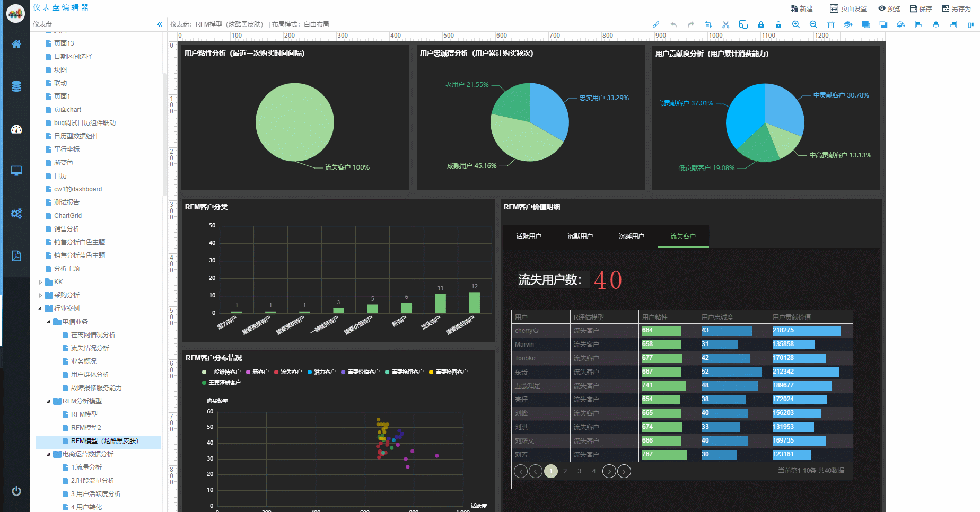The width and height of the screenshot is (980, 512).
Task: Collapse the dashboard panel with double chevron
Action: 160,24
